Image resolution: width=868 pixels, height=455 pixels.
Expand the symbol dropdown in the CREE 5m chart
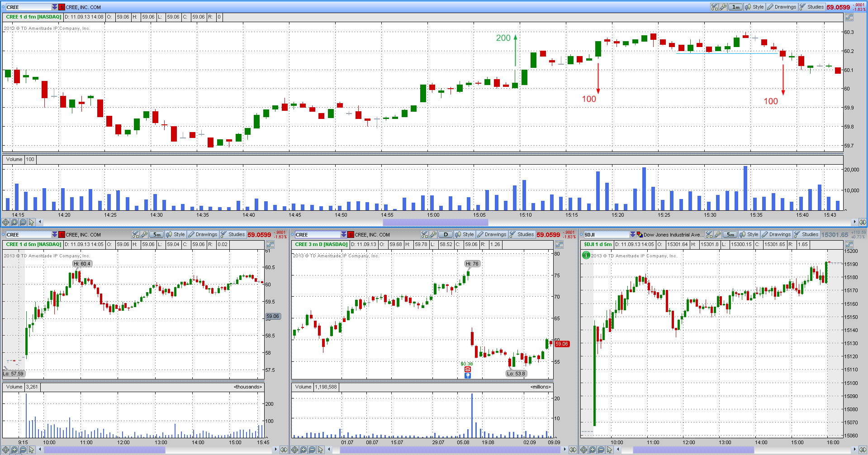tap(55, 234)
